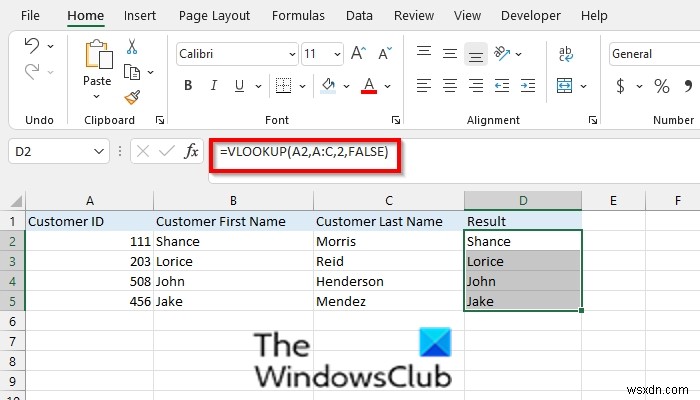Click Select All corner triangle
This screenshot has width=700, height=400.
point(16,201)
